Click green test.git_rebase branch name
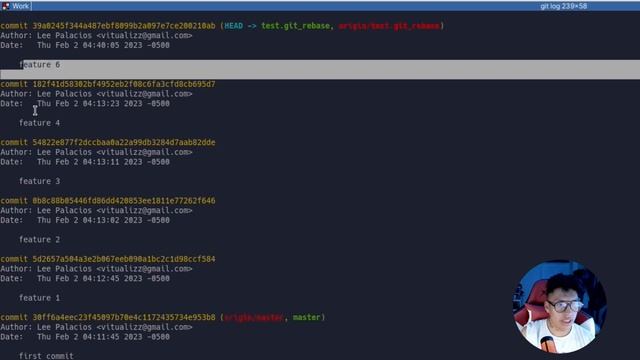640x360 pixels. [296, 26]
